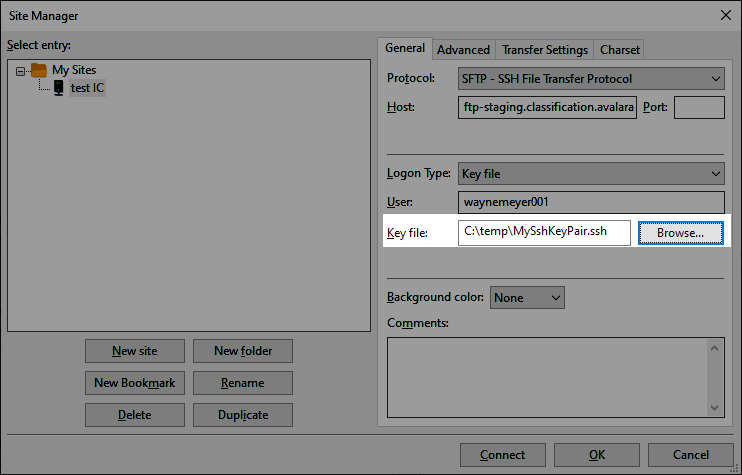Collapse the My Sites tree node

(x=21, y=70)
